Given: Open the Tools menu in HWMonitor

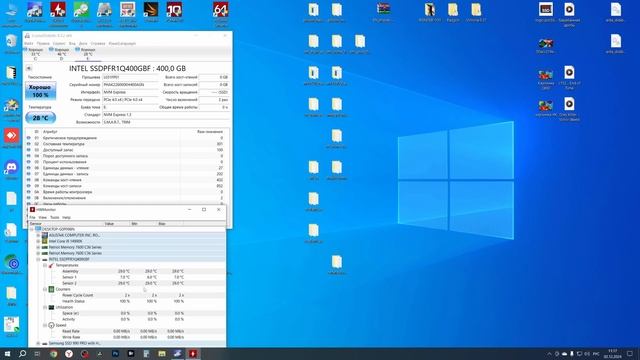Looking at the screenshot, I should 54,218.
